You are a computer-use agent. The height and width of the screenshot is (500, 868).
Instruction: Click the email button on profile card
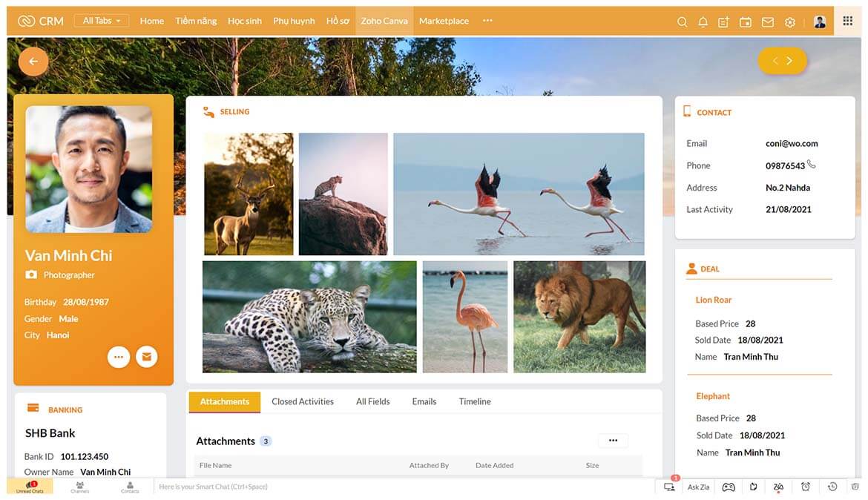(x=147, y=357)
